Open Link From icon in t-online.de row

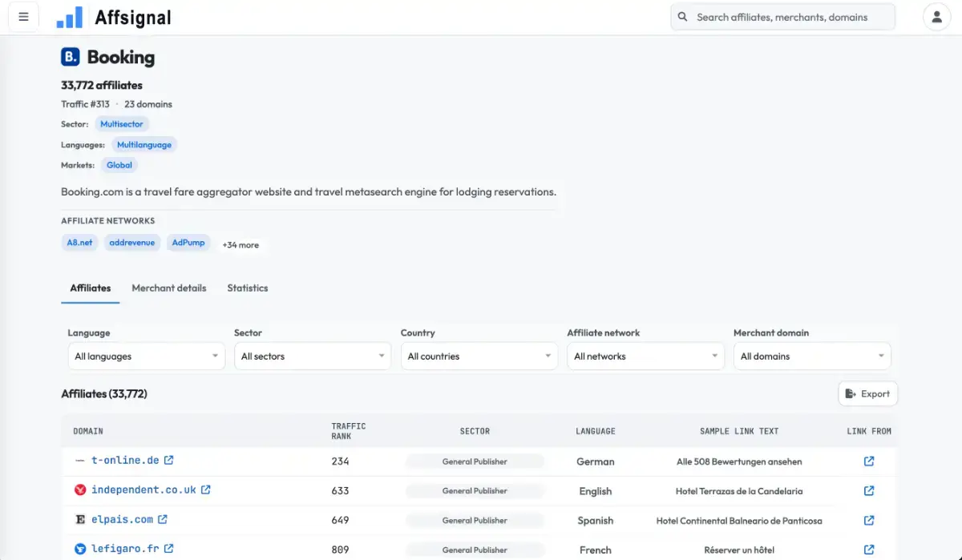[869, 461]
